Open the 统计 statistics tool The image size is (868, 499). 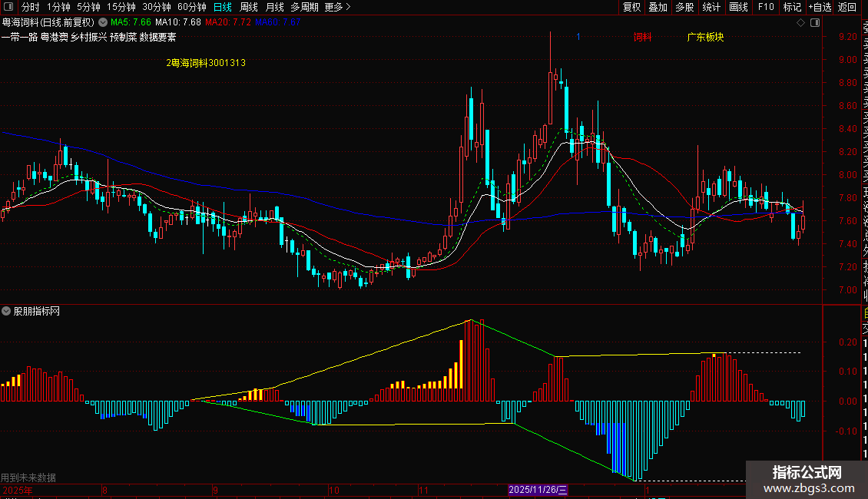(x=711, y=7)
